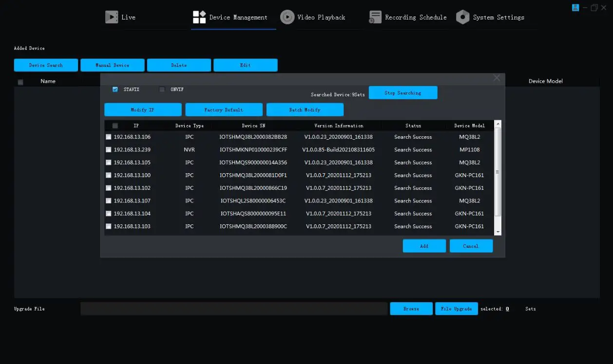Image resolution: width=613 pixels, height=364 pixels.
Task: Click the Device Management grid icon
Action: pyautogui.click(x=199, y=17)
